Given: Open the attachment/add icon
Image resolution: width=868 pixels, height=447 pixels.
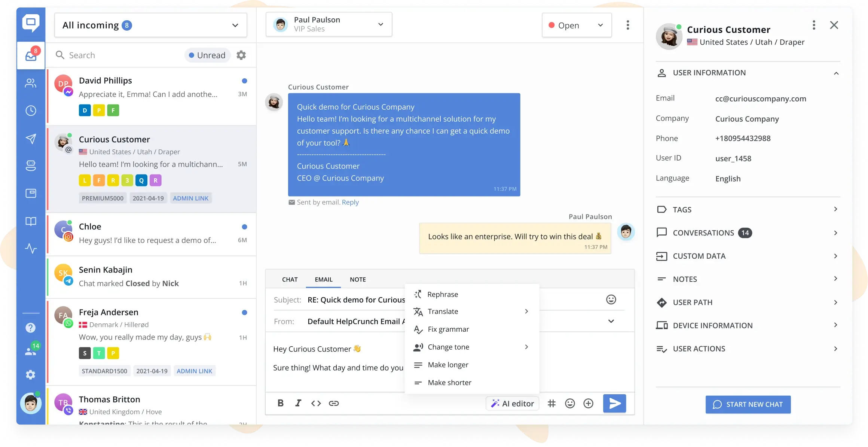Looking at the screenshot, I should pos(588,403).
